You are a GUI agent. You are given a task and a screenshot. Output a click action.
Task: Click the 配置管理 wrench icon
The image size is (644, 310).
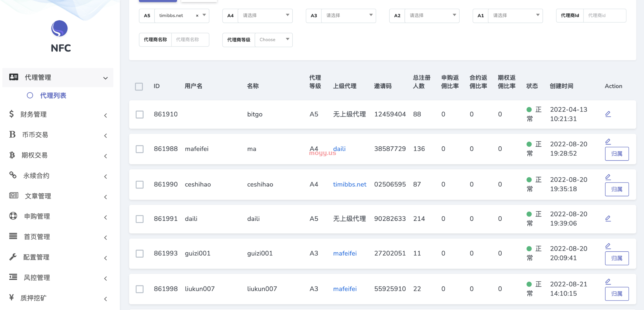click(x=13, y=257)
